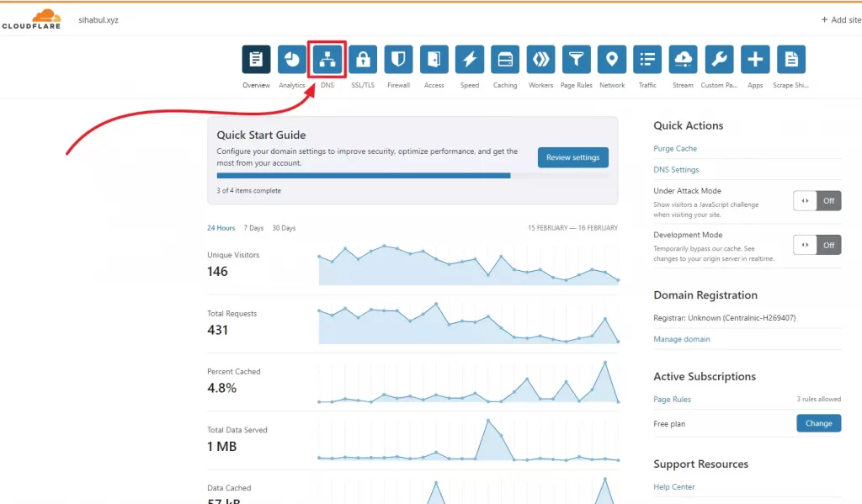Open the Overview section icon
Image resolution: width=862 pixels, height=504 pixels.
tap(256, 60)
